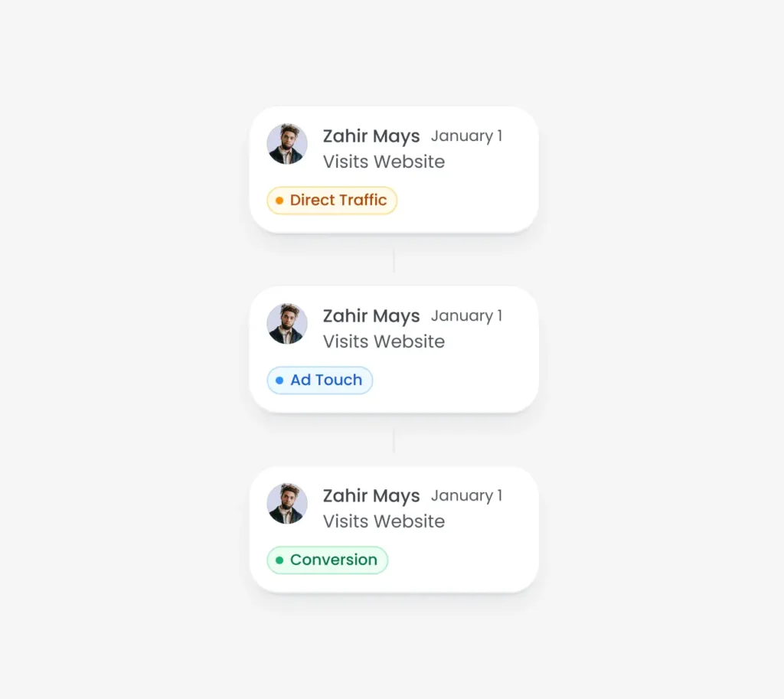This screenshot has width=784, height=699.
Task: Open Zahir Mays name in Ad Touch card
Action: pyautogui.click(x=371, y=316)
